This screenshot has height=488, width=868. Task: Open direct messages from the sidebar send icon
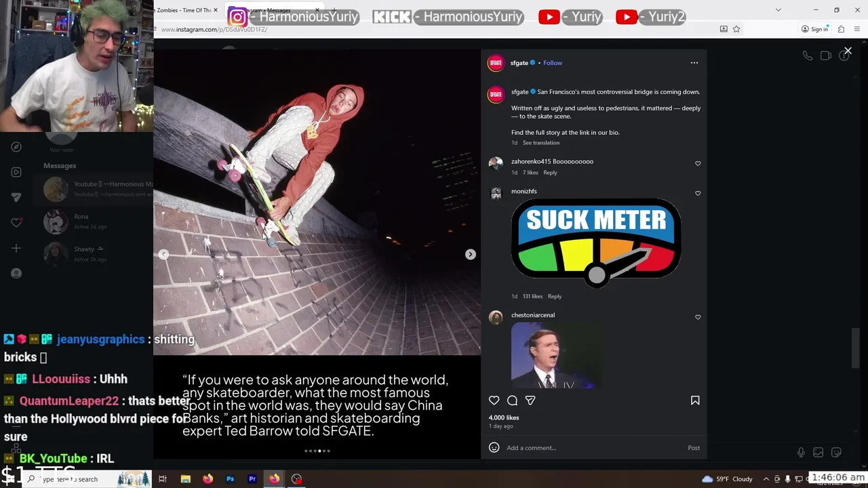(16, 197)
